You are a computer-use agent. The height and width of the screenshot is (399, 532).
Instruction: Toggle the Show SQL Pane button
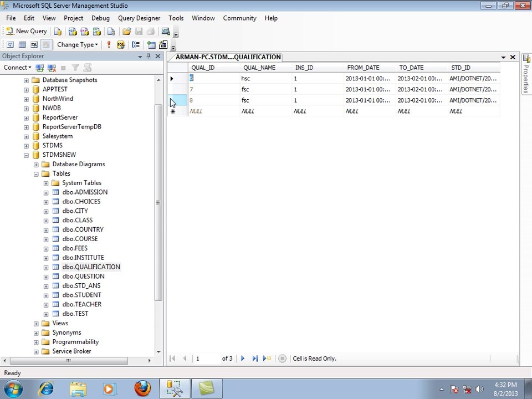pyautogui.click(x=34, y=44)
